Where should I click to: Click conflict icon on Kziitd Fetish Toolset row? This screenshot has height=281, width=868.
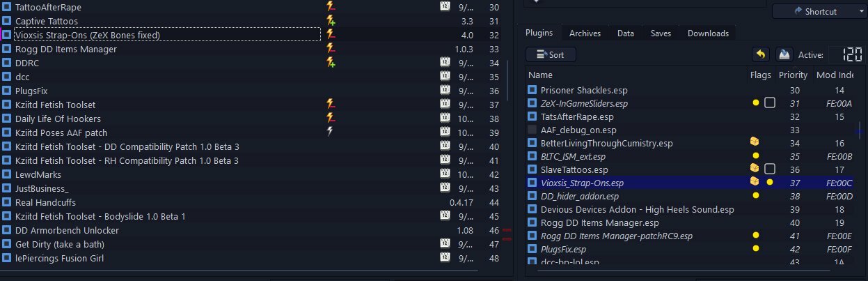click(x=331, y=105)
